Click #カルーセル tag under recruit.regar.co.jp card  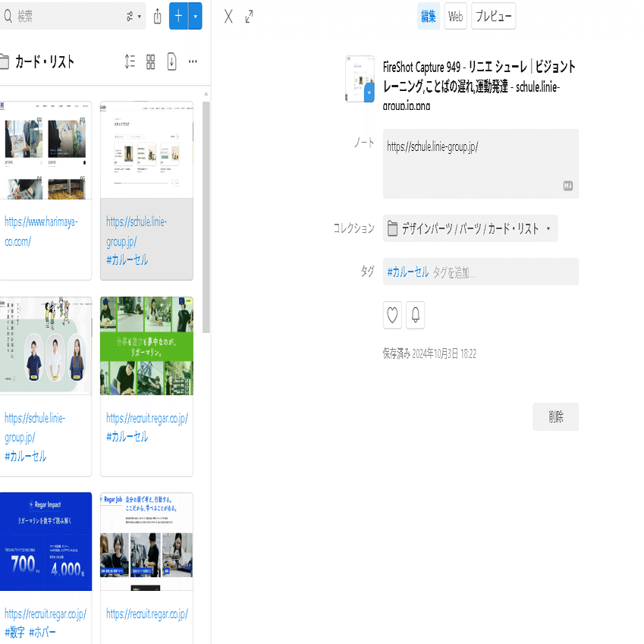(x=127, y=436)
